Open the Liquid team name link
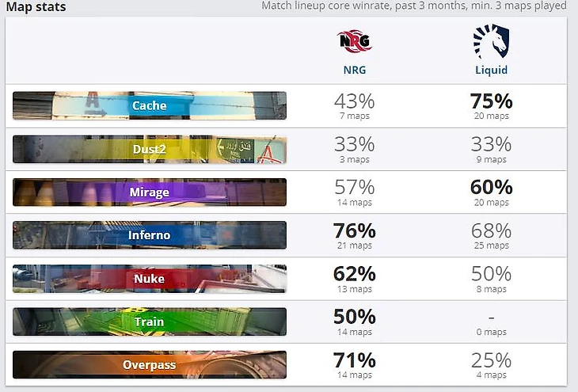The width and height of the screenshot is (578, 392). [x=491, y=70]
